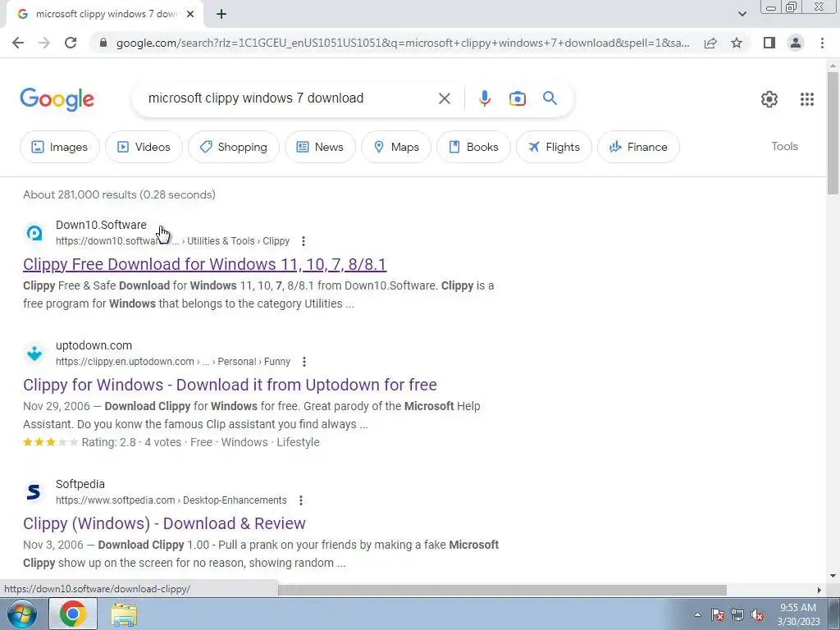Switch to Books results
Image resolution: width=840 pixels, height=630 pixels.
pos(473,147)
